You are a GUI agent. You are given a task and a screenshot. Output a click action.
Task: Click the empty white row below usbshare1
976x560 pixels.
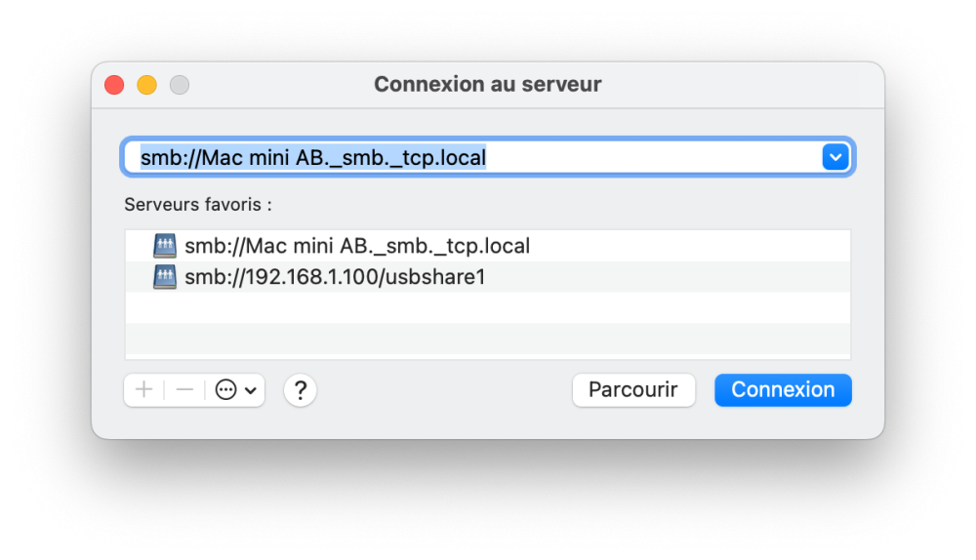click(488, 307)
